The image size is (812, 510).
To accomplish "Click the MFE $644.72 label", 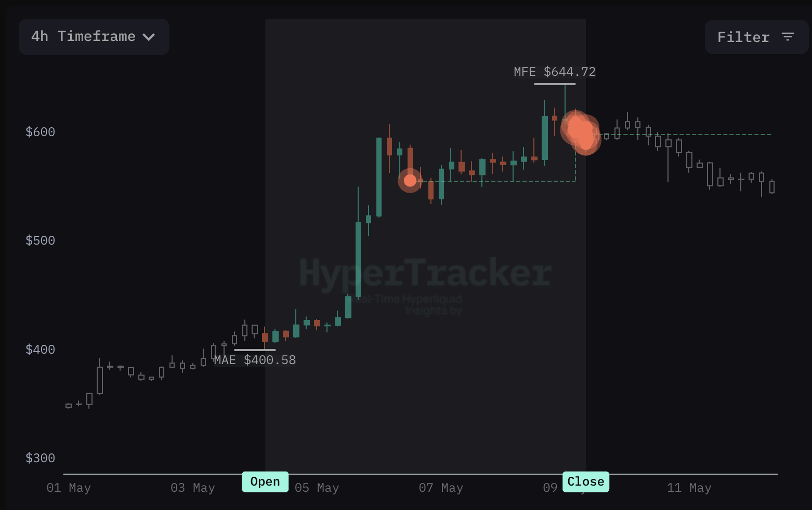I will pyautogui.click(x=555, y=72).
